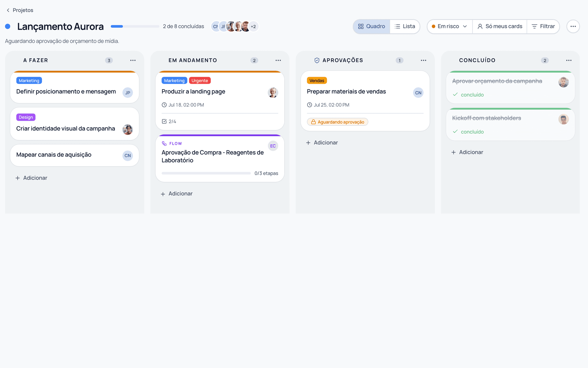Add a card to Aprovações
588x368 pixels.
[x=322, y=143]
